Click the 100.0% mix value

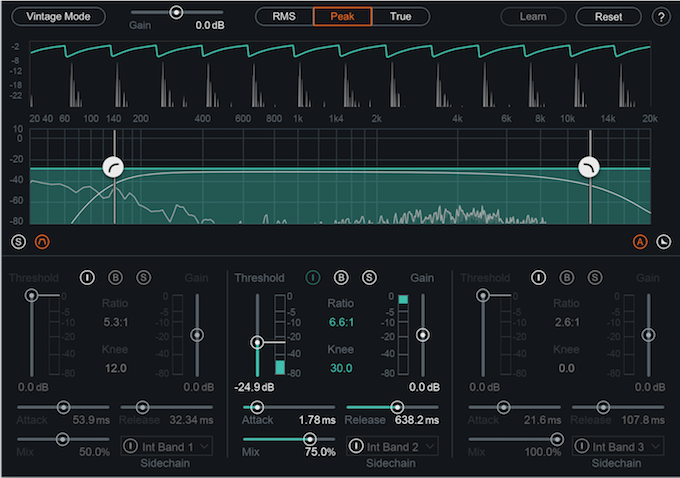tap(543, 452)
